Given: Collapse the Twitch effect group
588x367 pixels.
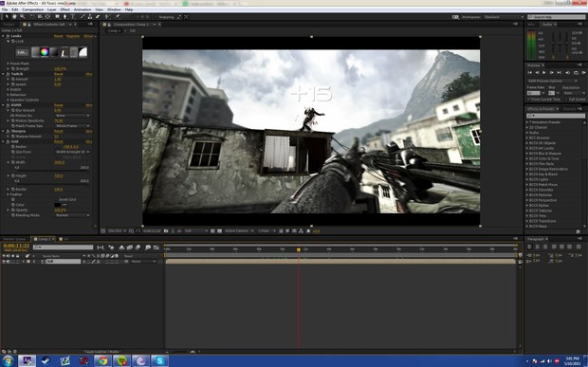Looking at the screenshot, I should tap(3, 74).
